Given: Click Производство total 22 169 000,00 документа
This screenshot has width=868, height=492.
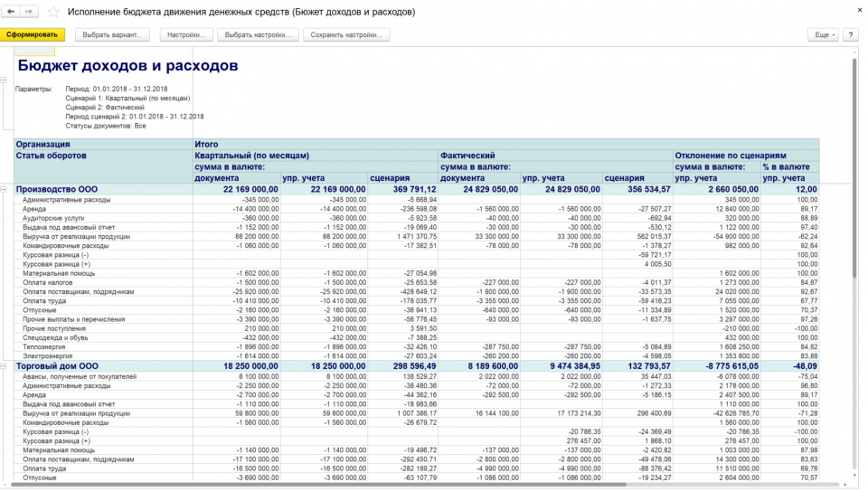Looking at the screenshot, I should click(x=250, y=189).
